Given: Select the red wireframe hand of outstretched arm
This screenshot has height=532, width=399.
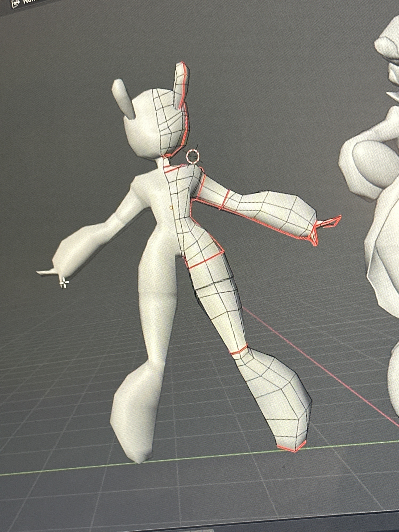Looking at the screenshot, I should pyautogui.click(x=330, y=222).
